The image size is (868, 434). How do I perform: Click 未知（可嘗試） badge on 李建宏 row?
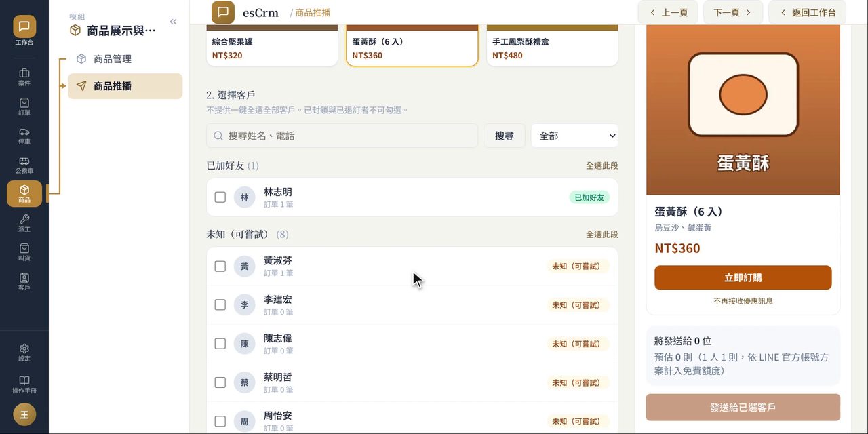(x=578, y=304)
